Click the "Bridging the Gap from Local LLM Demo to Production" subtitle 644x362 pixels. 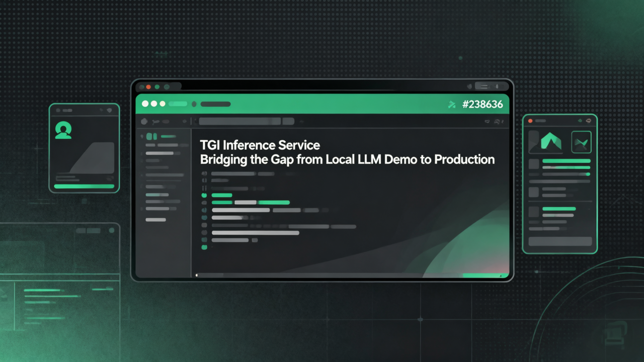pos(347,160)
